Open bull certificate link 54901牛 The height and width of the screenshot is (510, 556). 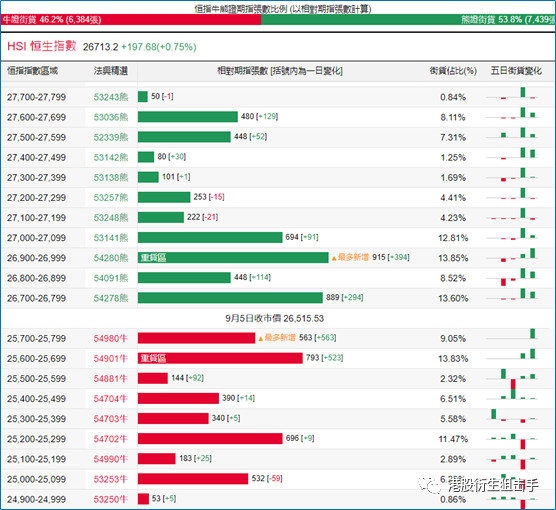[110, 359]
